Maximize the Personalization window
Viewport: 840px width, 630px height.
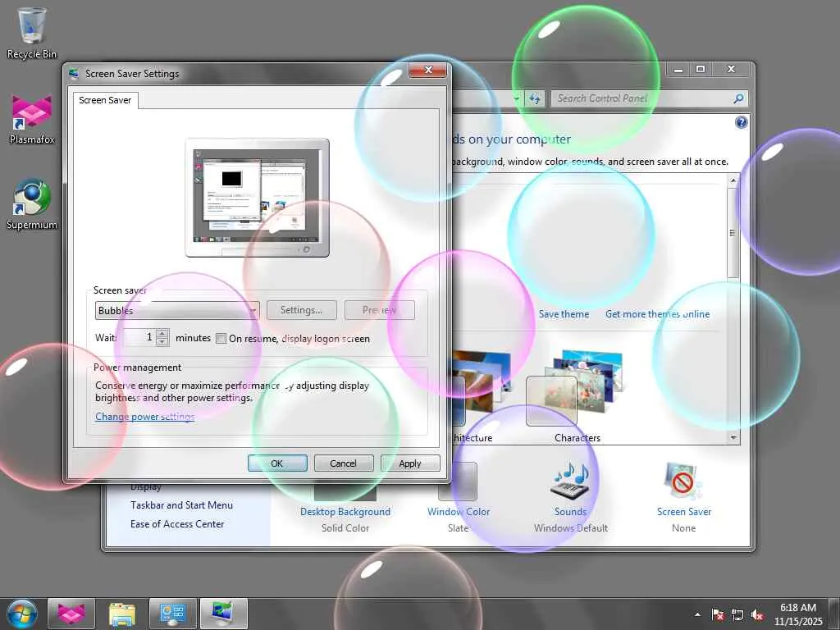point(701,69)
